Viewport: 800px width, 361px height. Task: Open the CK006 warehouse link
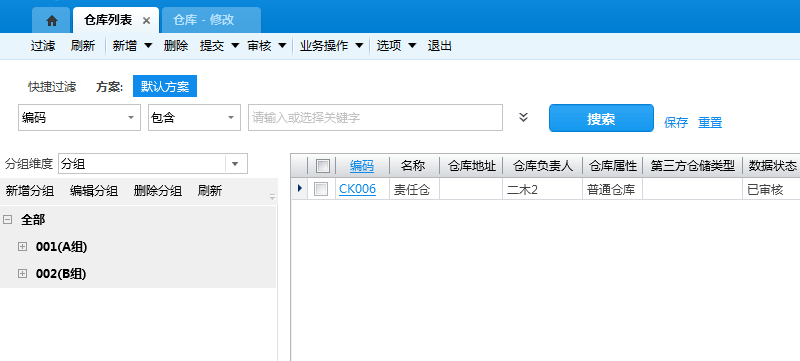358,189
